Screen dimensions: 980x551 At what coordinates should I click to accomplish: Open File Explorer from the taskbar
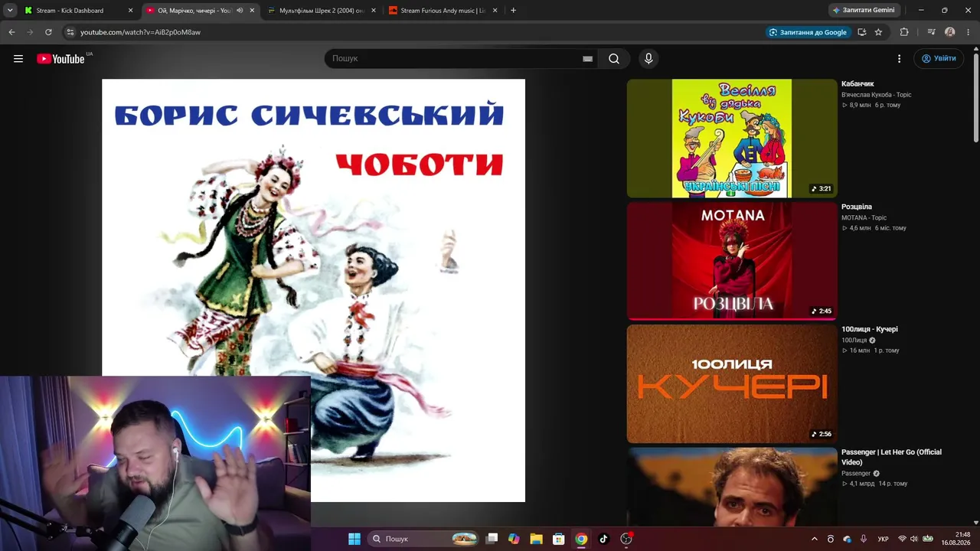[x=536, y=539]
